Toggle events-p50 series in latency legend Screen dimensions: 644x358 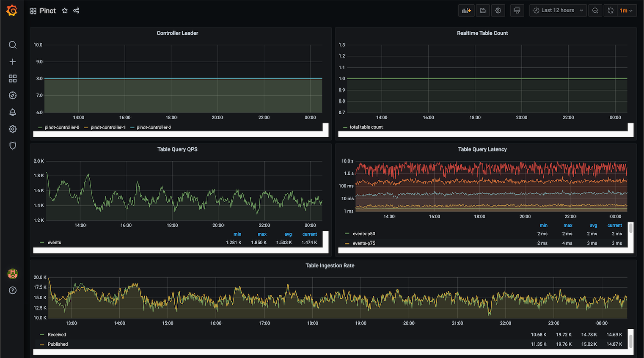coord(364,234)
